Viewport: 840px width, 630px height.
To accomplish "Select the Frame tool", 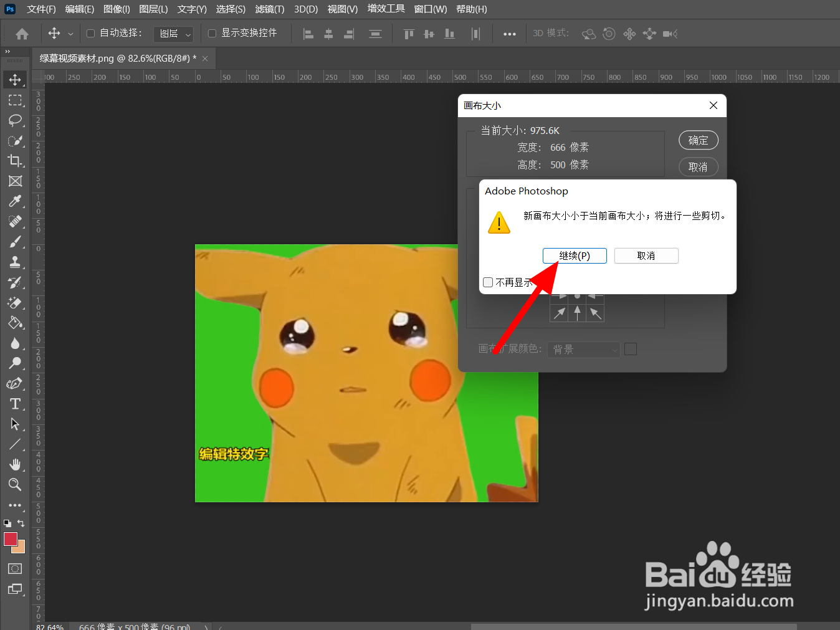I will click(15, 181).
